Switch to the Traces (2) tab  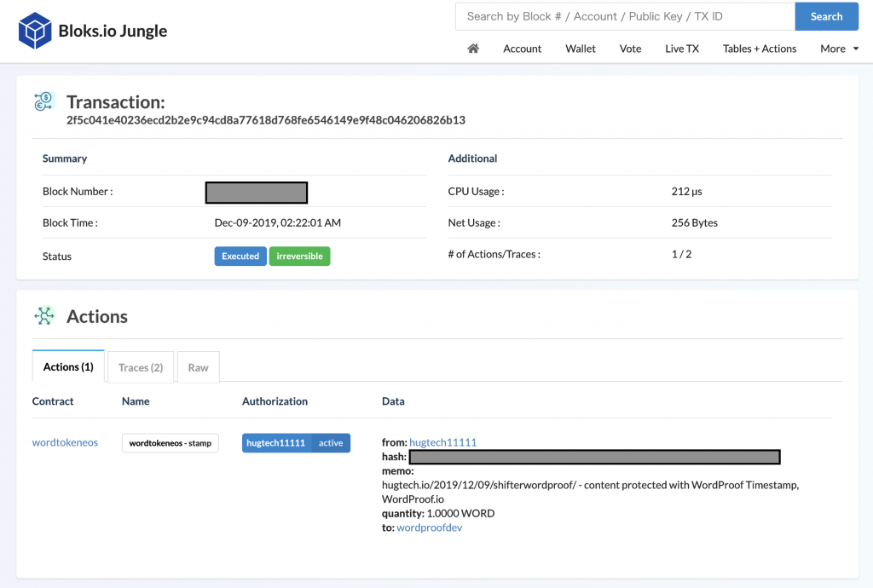coord(141,367)
